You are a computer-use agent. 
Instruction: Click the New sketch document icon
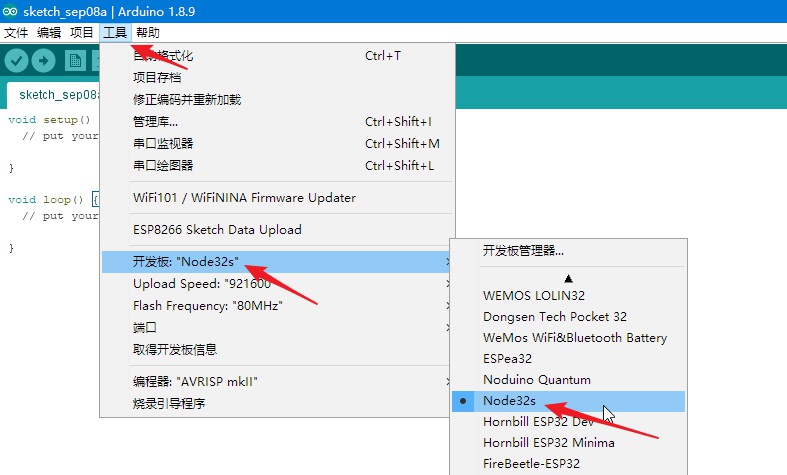click(75, 61)
